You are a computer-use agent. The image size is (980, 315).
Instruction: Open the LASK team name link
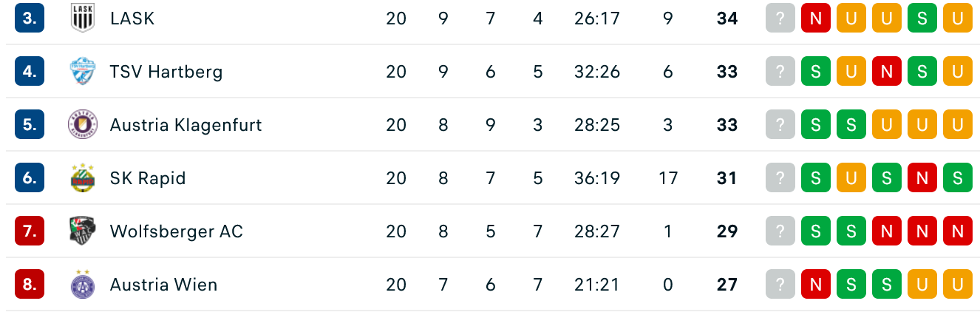click(132, 18)
